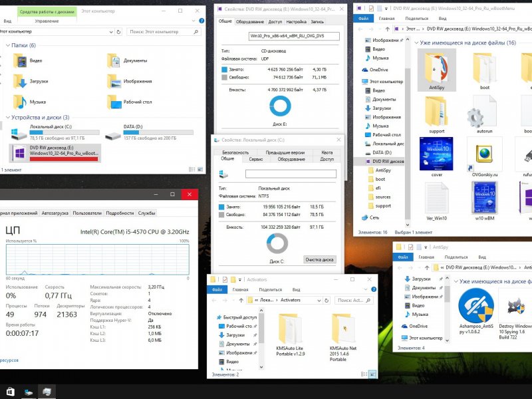Open address history dropdown in Activators window
The image size is (532, 399).
(319, 301)
